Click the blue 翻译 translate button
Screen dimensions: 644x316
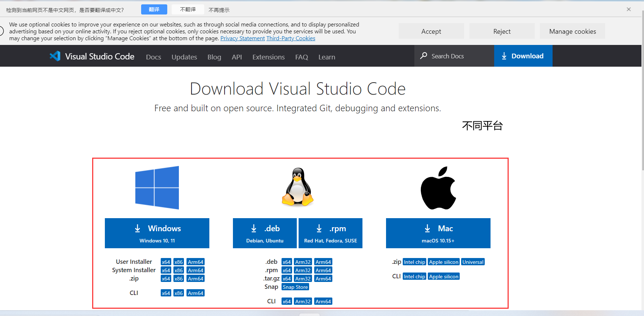[x=154, y=9]
